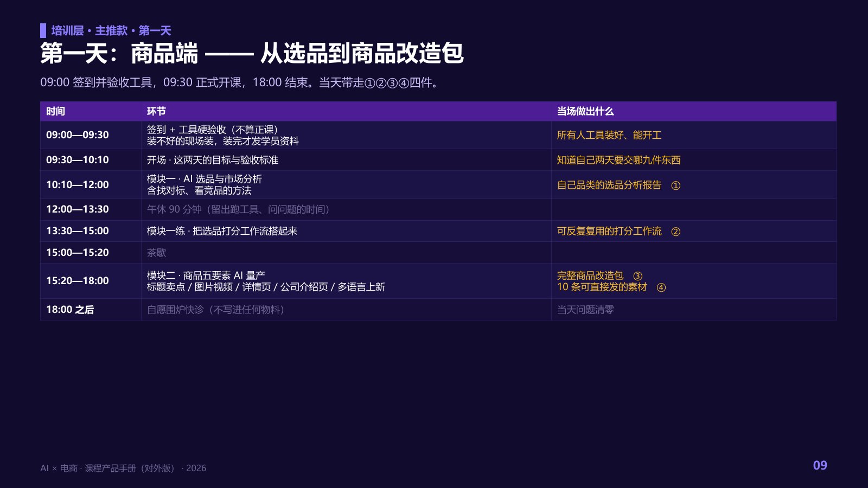Click the circled number ④ in the table

tap(661, 287)
